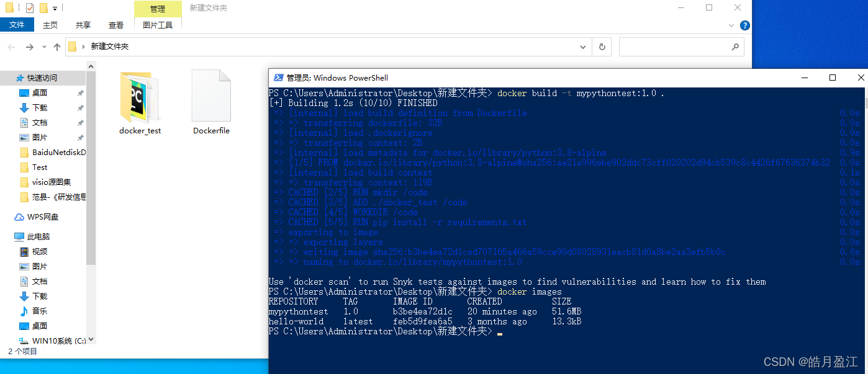
Task: Click image ID feb5d9fea6a5 in PowerShell
Action: pyautogui.click(x=422, y=321)
